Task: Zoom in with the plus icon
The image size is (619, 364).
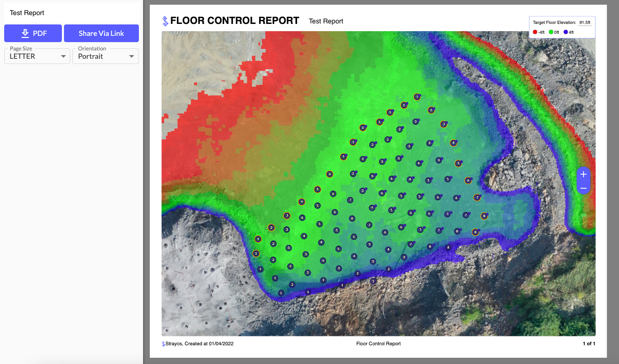Action: [583, 175]
